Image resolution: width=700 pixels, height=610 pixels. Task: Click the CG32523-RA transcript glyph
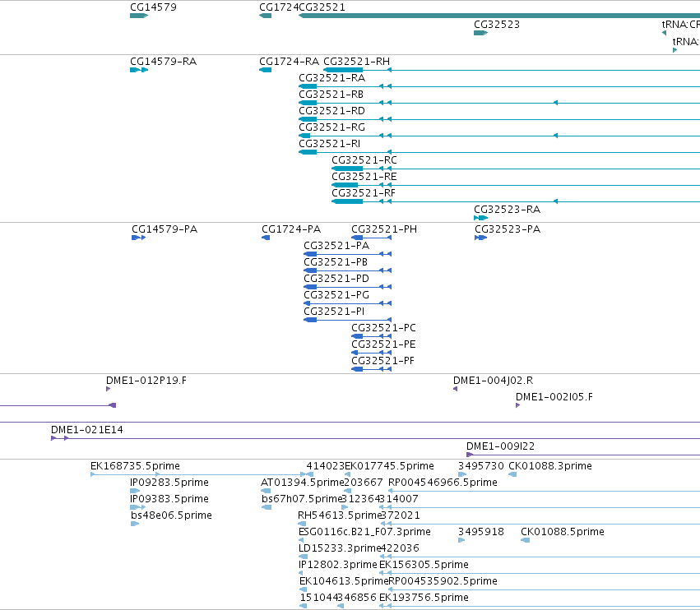[x=481, y=218]
